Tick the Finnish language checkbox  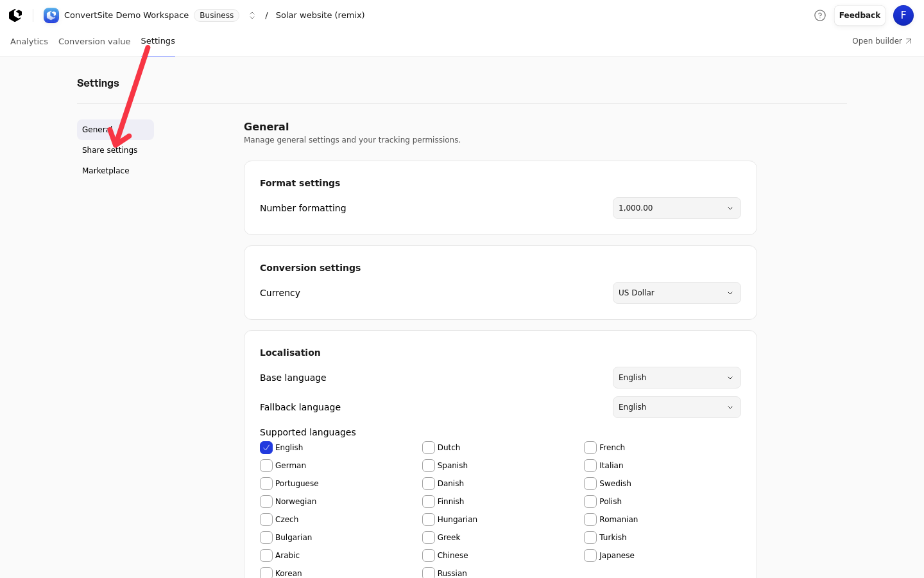click(x=429, y=502)
